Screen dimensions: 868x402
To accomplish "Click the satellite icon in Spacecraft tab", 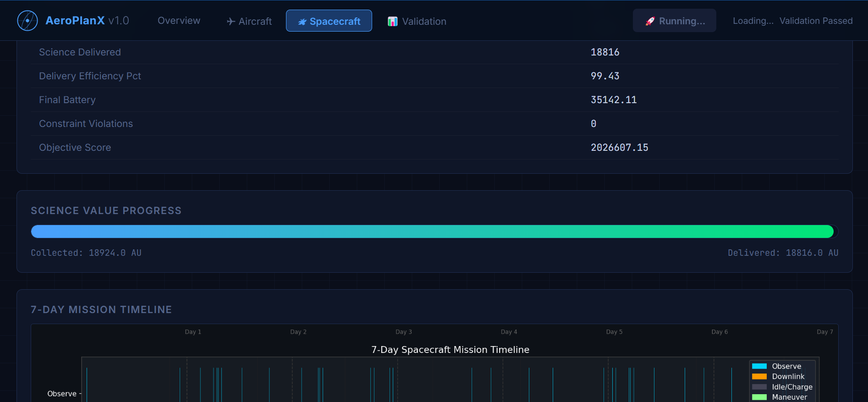I will [x=302, y=22].
